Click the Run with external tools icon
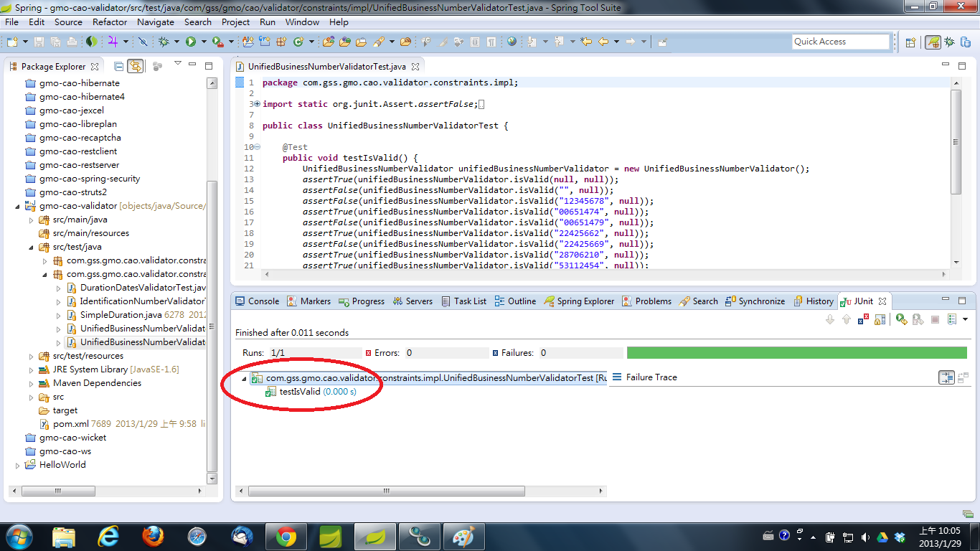 [x=217, y=42]
